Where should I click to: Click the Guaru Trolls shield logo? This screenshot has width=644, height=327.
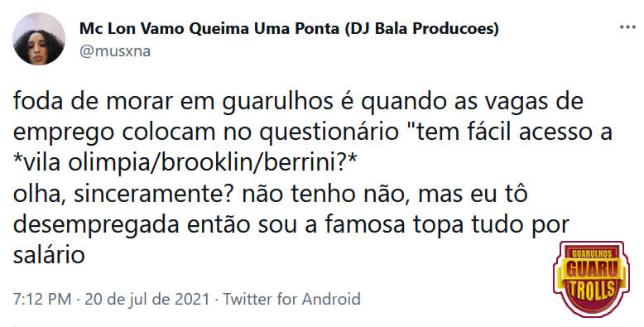pos(590,278)
